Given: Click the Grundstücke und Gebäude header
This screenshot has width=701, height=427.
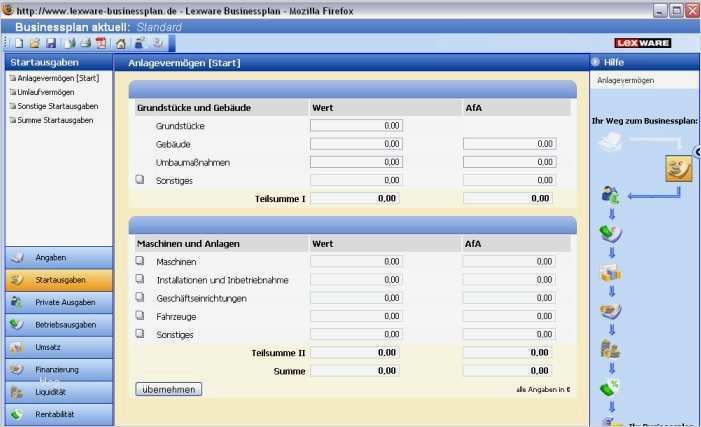Looking at the screenshot, I should pyautogui.click(x=194, y=108).
